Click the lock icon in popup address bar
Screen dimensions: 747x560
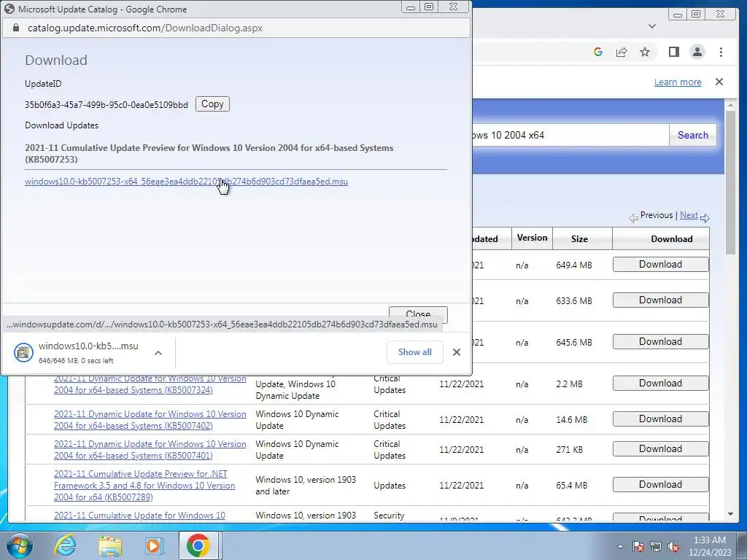(16, 28)
